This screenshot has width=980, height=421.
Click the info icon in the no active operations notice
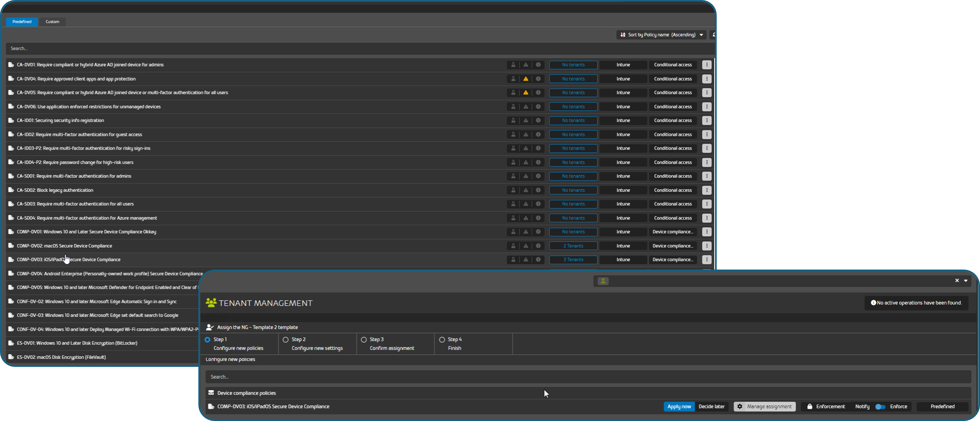click(x=873, y=303)
